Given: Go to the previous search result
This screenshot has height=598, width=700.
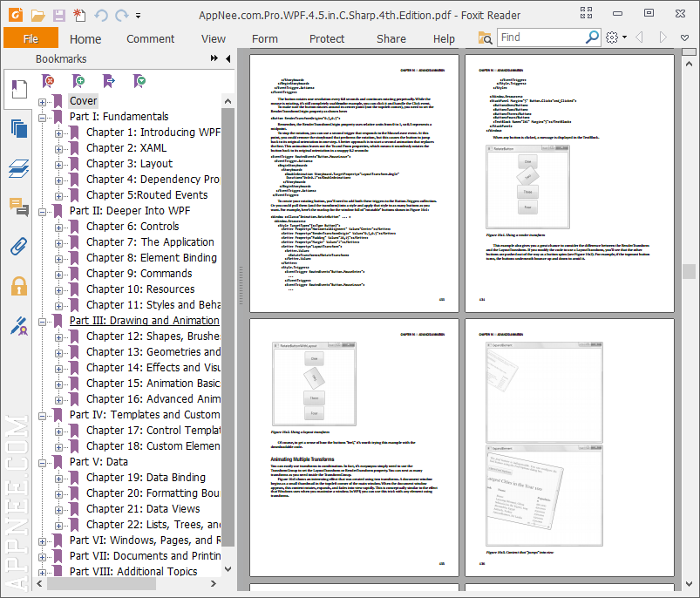Looking at the screenshot, I should tap(639, 37).
